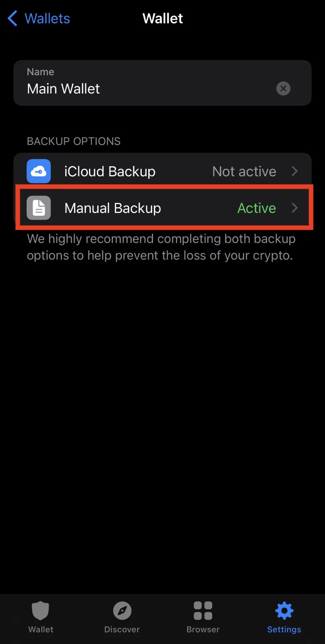Expand the iCloud Backup row chevron

pyautogui.click(x=295, y=171)
